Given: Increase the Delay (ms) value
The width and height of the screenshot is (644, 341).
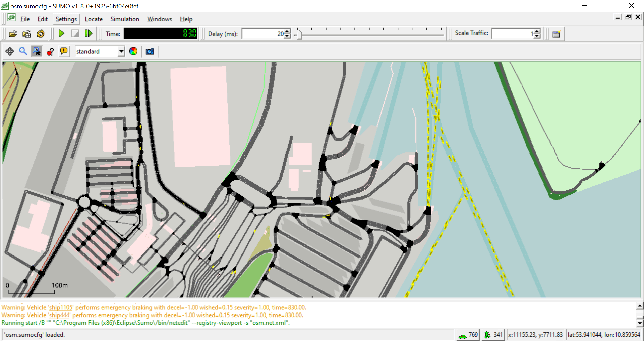Looking at the screenshot, I should tap(287, 32).
